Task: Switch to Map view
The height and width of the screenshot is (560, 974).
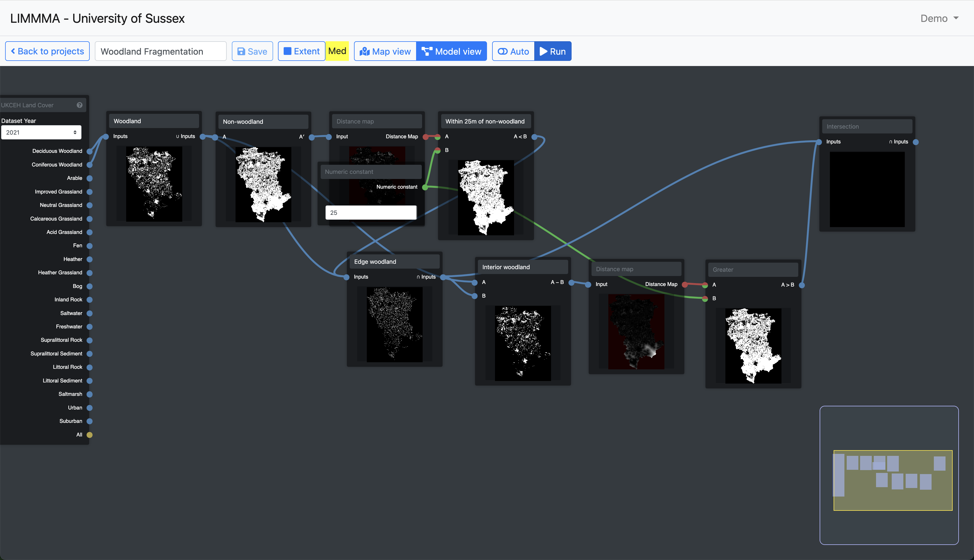Action: pyautogui.click(x=385, y=51)
